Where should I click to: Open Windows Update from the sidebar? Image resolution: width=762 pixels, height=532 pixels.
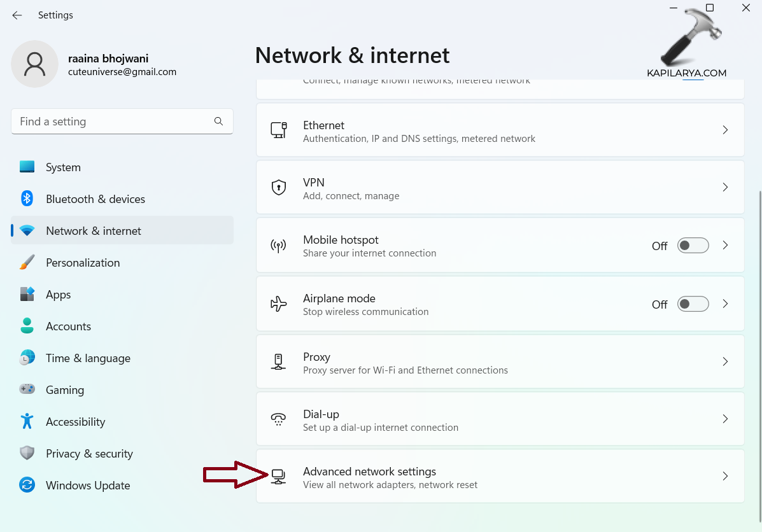click(88, 486)
